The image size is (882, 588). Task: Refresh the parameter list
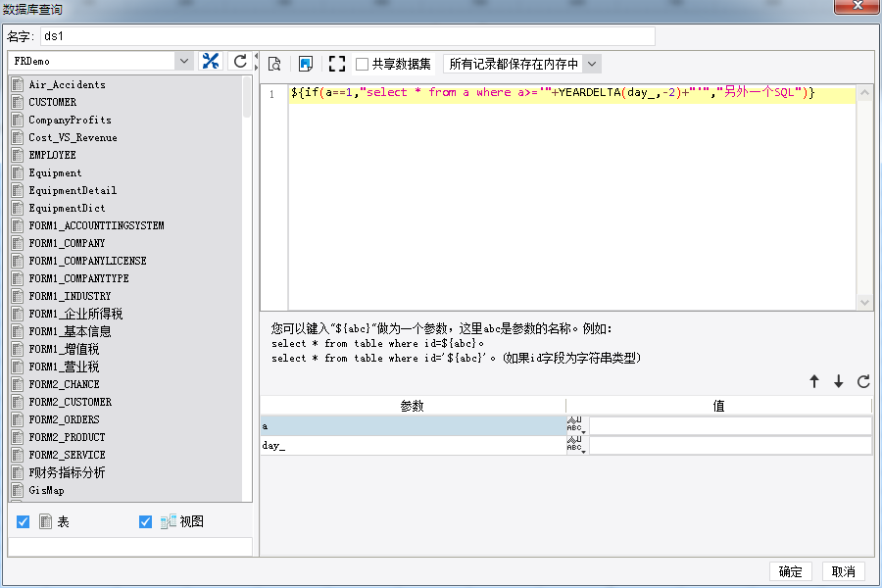click(863, 382)
